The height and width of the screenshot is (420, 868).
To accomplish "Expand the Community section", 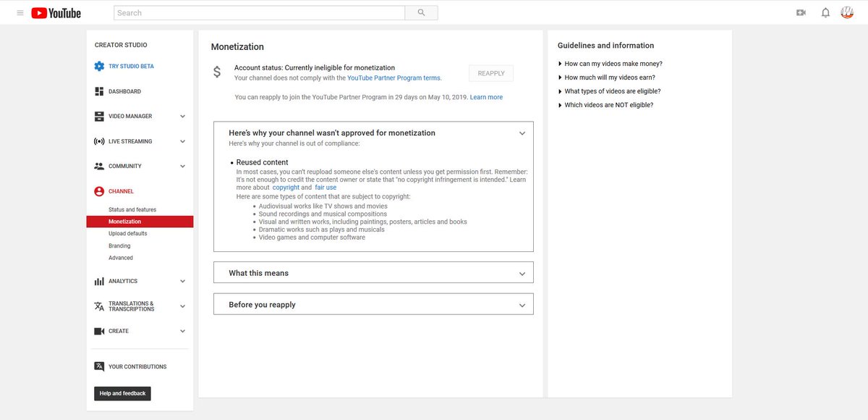I will [x=182, y=166].
